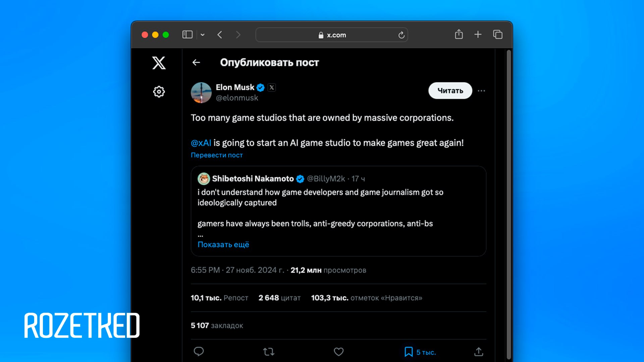Viewport: 644px width, 362px height.
Task: Click Safari's share icon in the toolbar
Action: (x=459, y=35)
